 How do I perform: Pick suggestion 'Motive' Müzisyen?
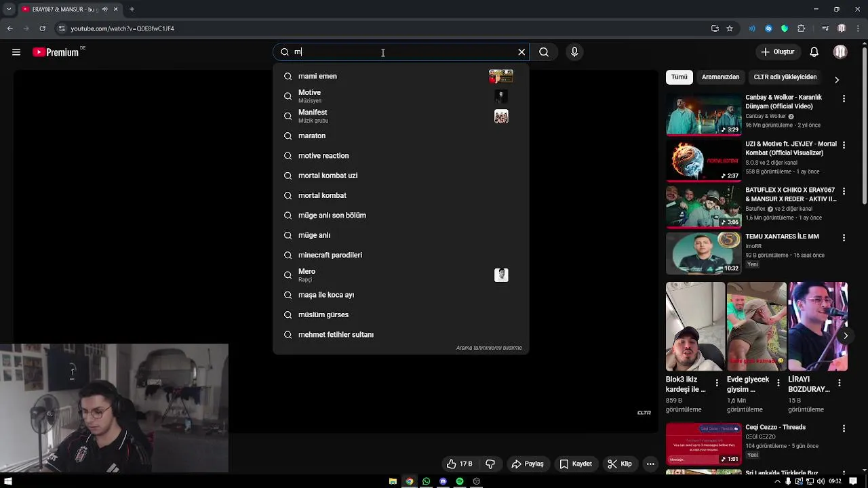pos(400,96)
